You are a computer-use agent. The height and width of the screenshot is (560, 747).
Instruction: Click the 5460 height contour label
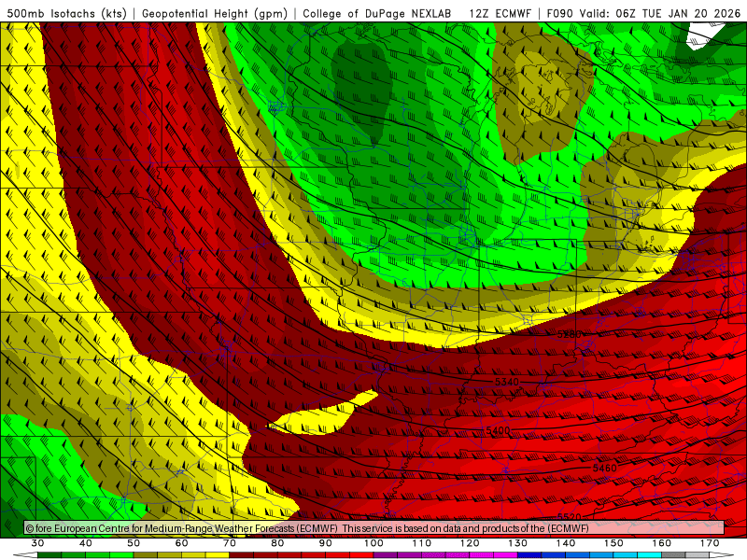[604, 469]
